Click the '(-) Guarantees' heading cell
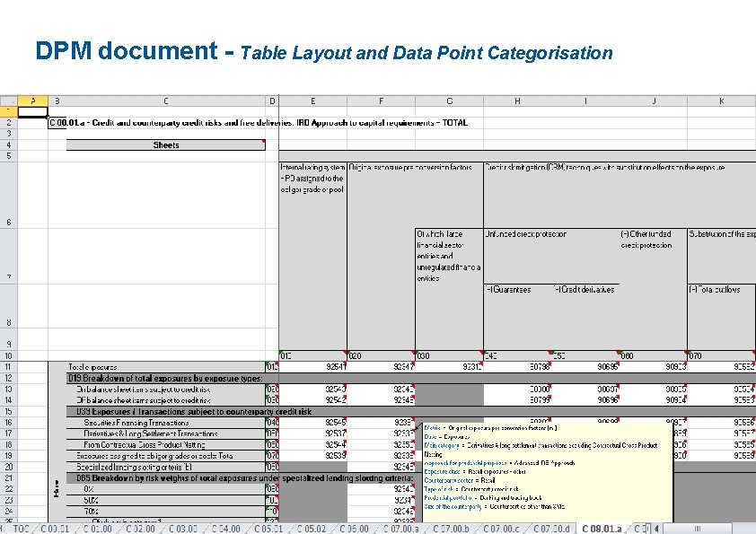 coord(517,317)
